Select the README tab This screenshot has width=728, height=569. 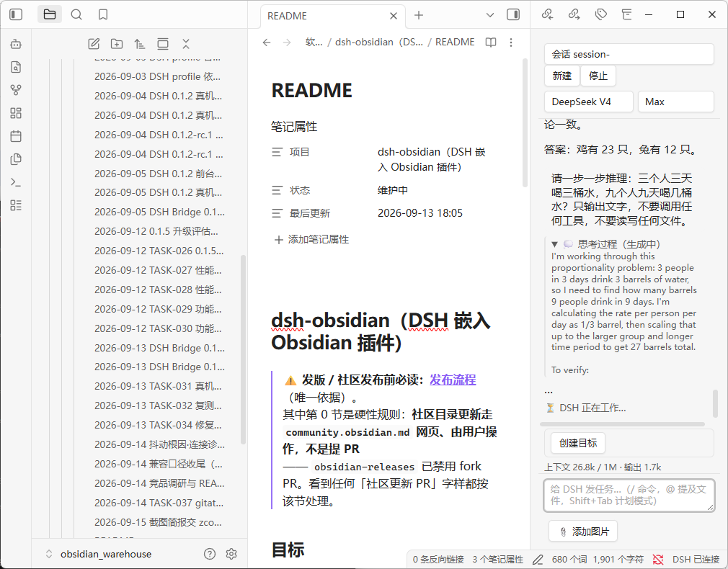pyautogui.click(x=333, y=16)
